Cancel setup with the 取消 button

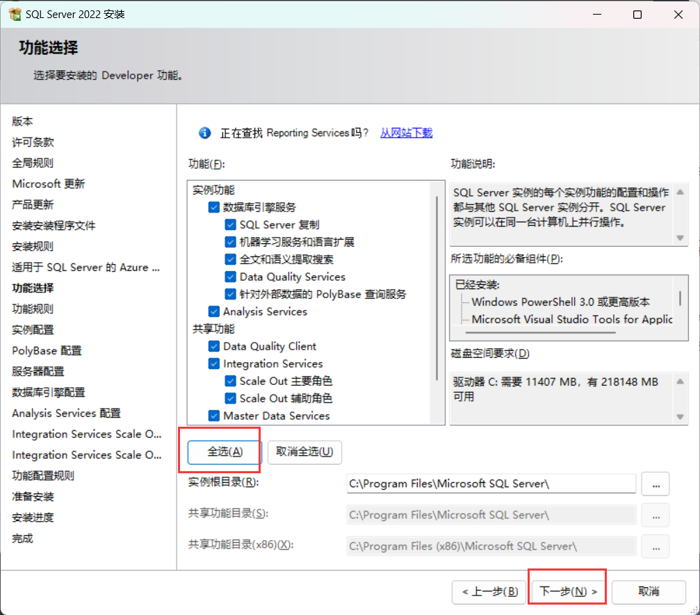pyautogui.click(x=649, y=592)
